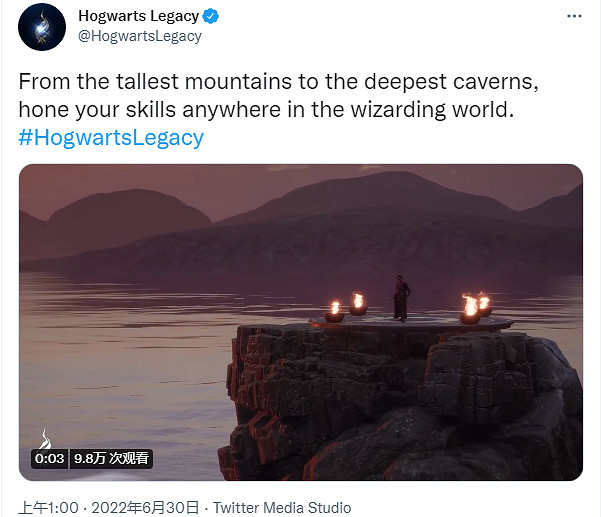Click the right pair of flaming braziers
The height and width of the screenshot is (517, 601).
pyautogui.click(x=476, y=309)
